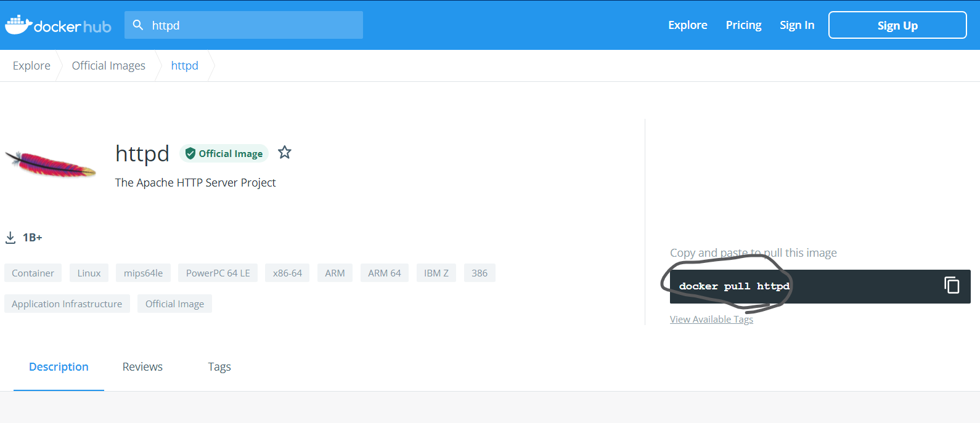Focus the httpd search field
980x423 pixels.
pos(243,25)
